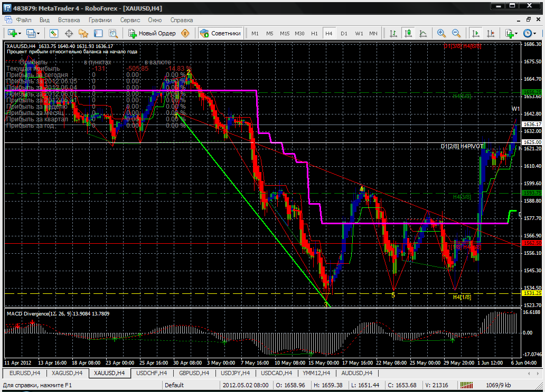
Task: Open the Market Watch window icon
Action: (54, 33)
